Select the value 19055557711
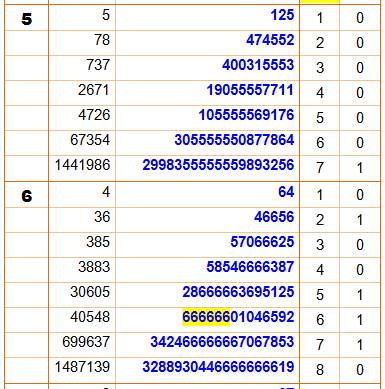The image size is (385, 389). [250, 90]
